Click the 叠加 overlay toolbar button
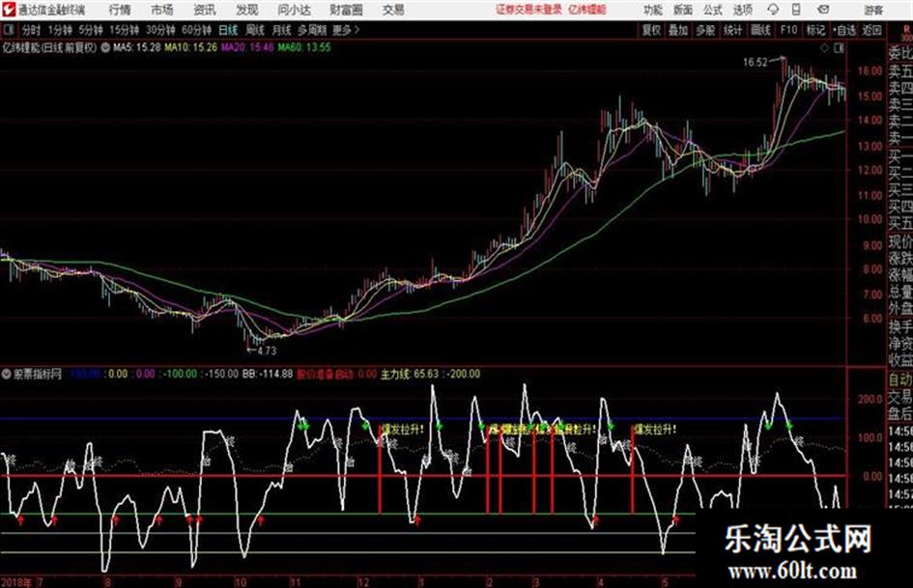 pyautogui.click(x=678, y=30)
